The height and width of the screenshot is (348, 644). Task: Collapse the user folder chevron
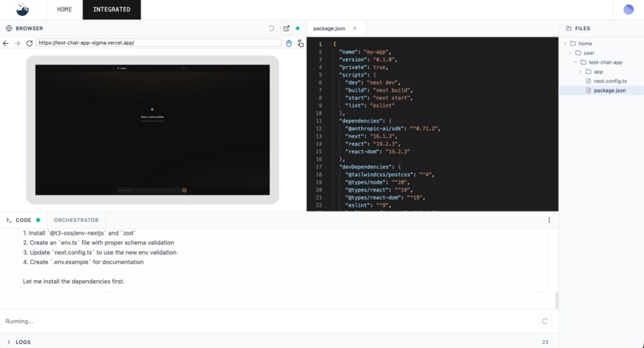point(570,53)
